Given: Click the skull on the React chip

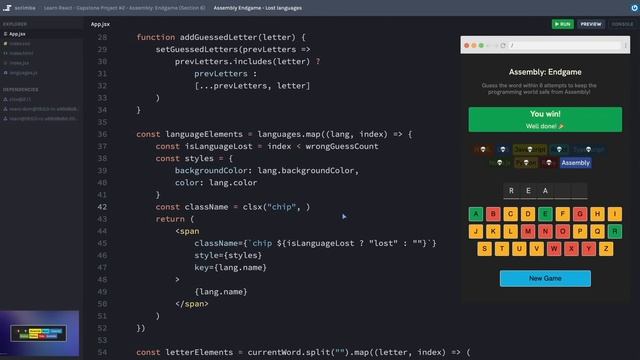Looking at the screenshot, I should coord(559,149).
